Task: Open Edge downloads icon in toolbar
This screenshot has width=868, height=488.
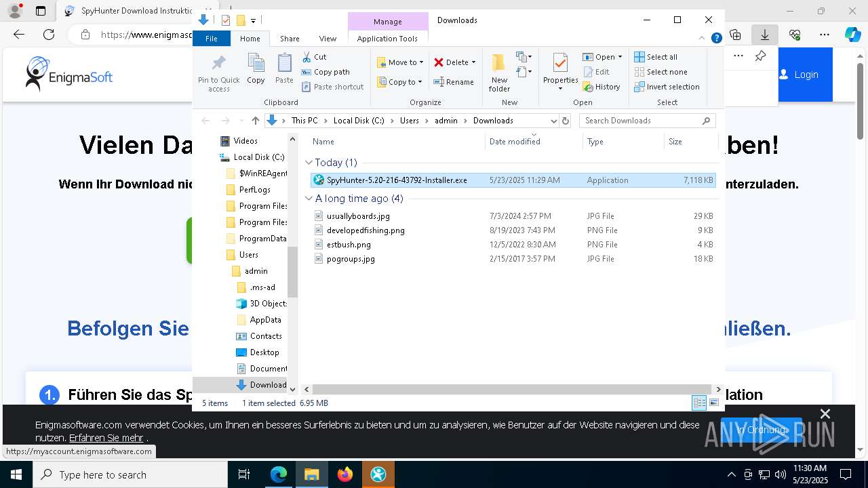Action: pos(765,35)
